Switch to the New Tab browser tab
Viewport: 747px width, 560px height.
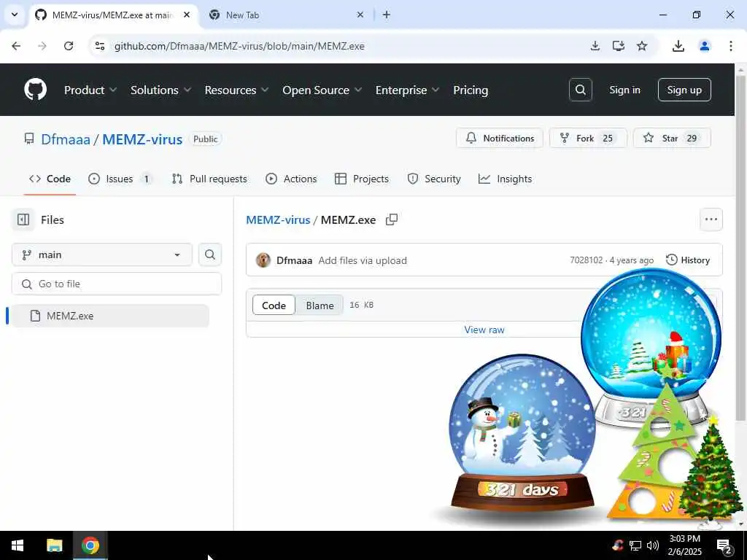point(286,15)
